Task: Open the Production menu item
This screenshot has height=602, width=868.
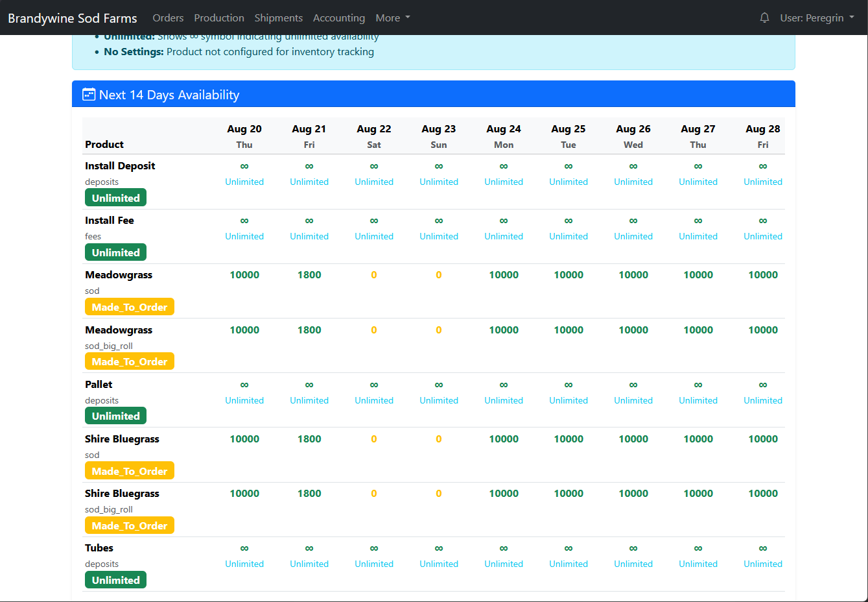Action: point(219,18)
